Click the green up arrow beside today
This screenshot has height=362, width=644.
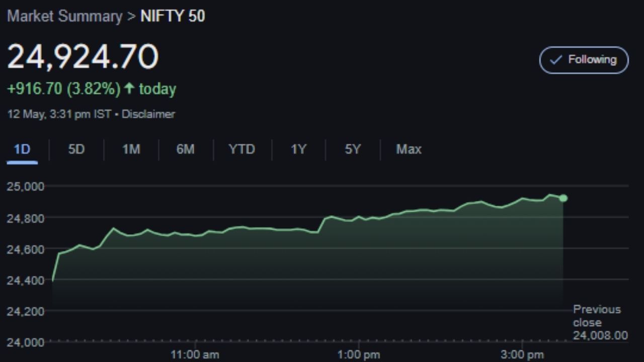(129, 89)
